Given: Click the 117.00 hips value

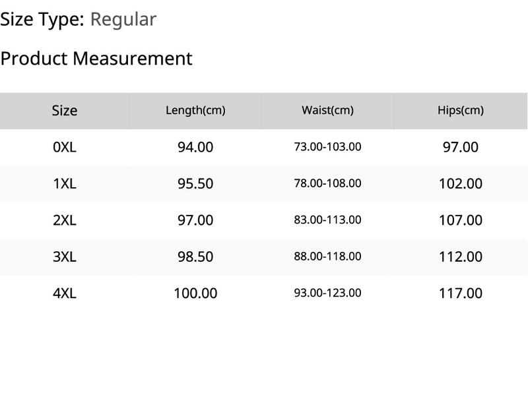Looking at the screenshot, I should point(460,293).
